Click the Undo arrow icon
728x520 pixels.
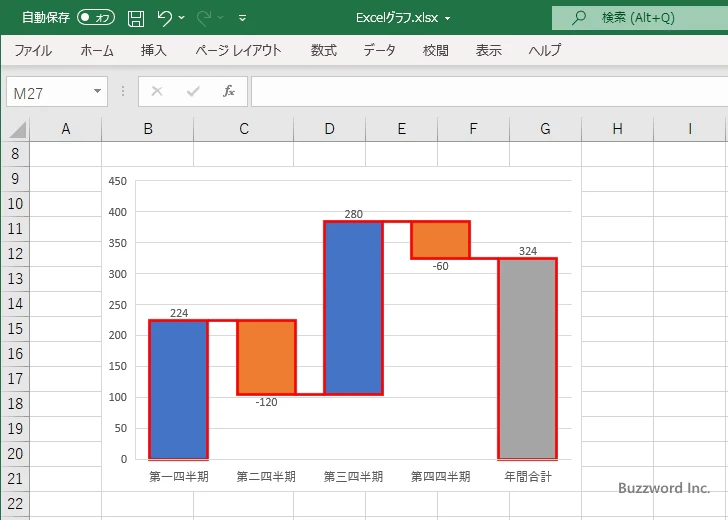(164, 18)
